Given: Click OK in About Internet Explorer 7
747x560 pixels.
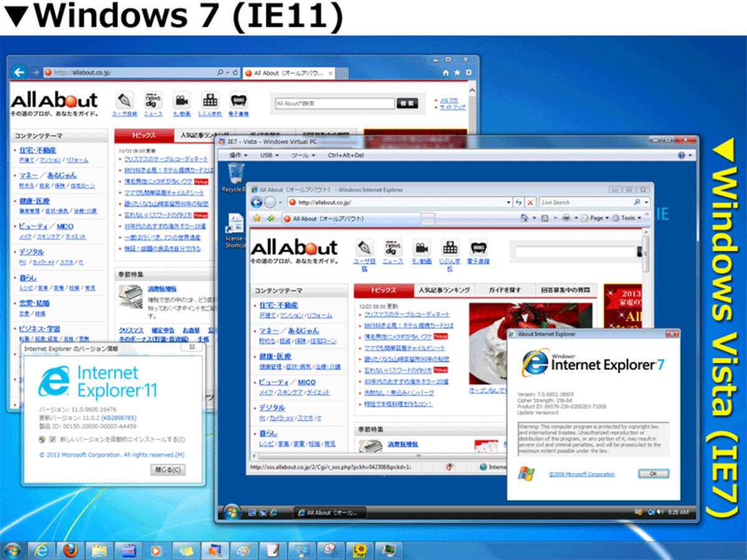Looking at the screenshot, I should point(654,474).
